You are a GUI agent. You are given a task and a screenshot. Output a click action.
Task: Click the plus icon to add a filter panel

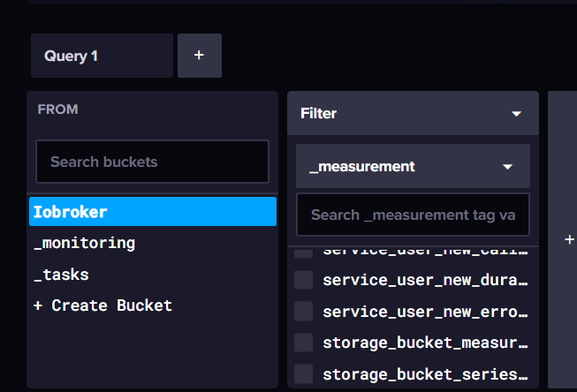569,239
